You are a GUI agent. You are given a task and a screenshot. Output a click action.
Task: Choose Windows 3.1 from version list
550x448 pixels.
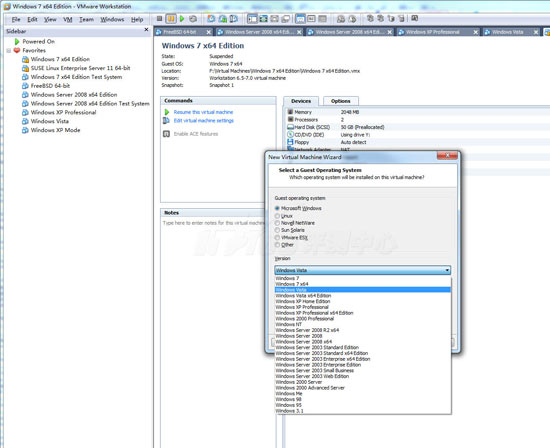(363, 410)
